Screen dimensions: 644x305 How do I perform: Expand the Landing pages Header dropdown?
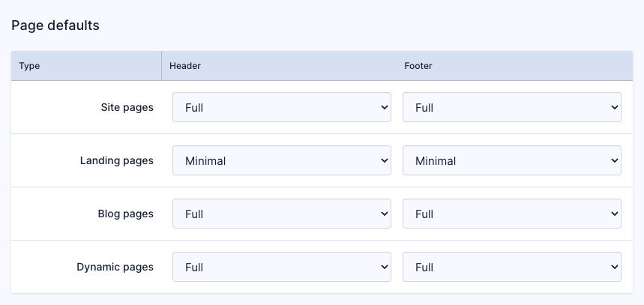coord(281,160)
